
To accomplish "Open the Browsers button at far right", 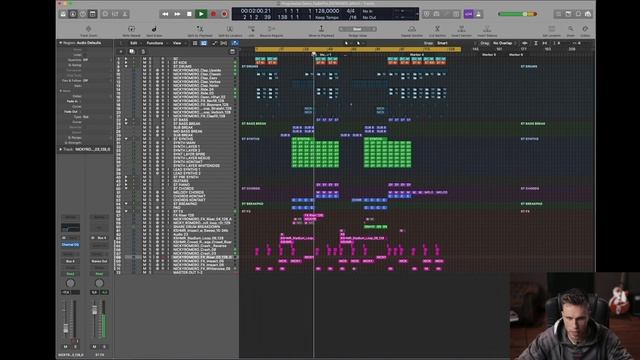I will (x=588, y=14).
